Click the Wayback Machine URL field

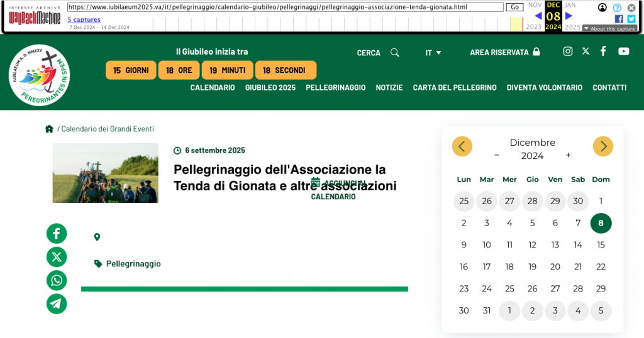coord(284,7)
